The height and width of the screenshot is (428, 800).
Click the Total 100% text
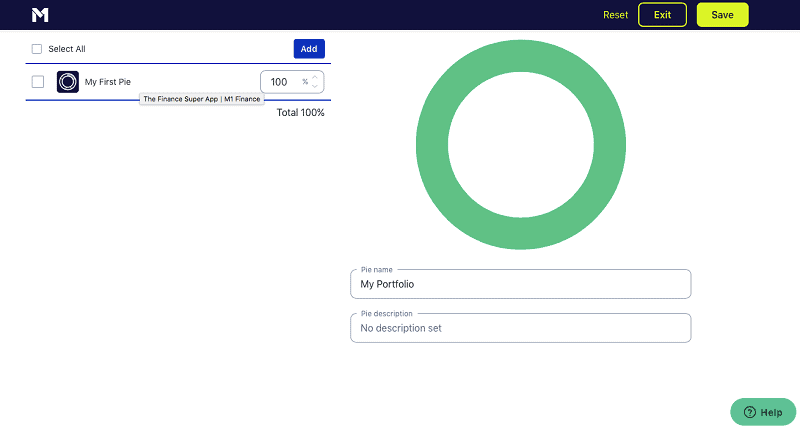coord(300,113)
